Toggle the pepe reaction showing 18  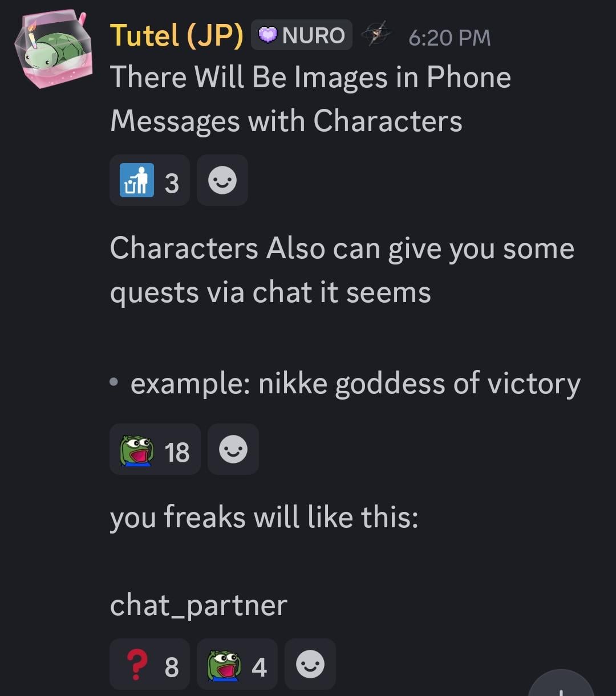point(155,449)
